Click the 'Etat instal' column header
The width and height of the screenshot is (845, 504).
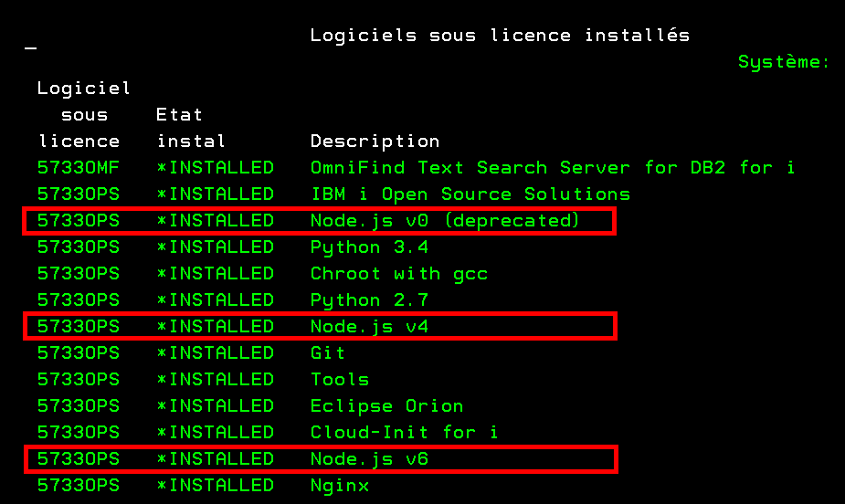pos(191,129)
